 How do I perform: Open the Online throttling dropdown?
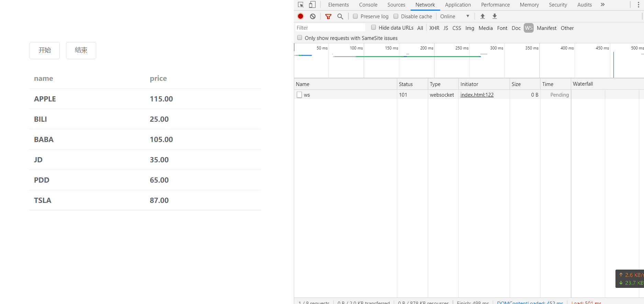[x=455, y=16]
